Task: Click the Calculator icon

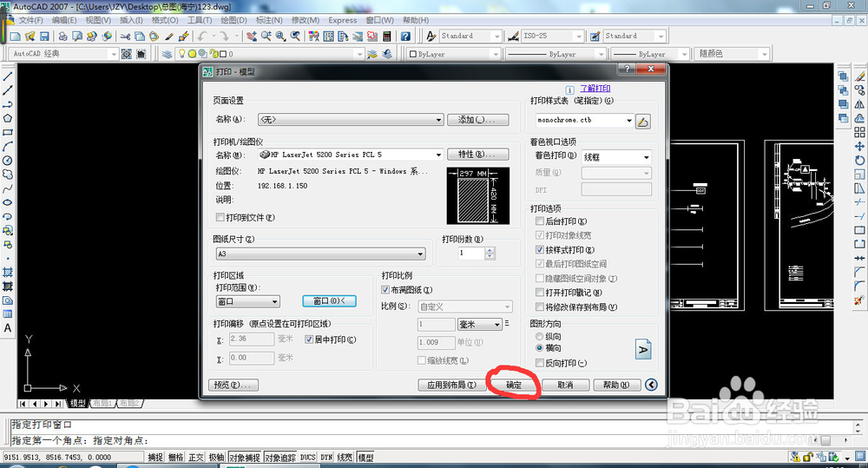Action: pyautogui.click(x=387, y=36)
